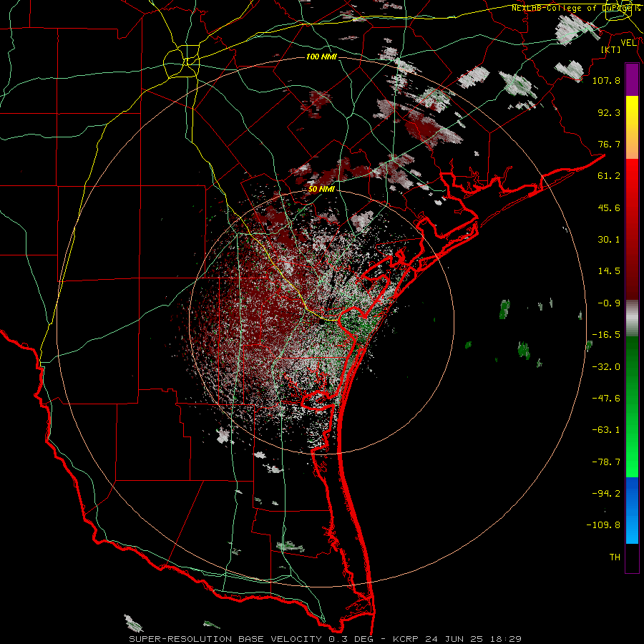Select the 30.1 legend value
644x644 pixels.
click(609, 240)
